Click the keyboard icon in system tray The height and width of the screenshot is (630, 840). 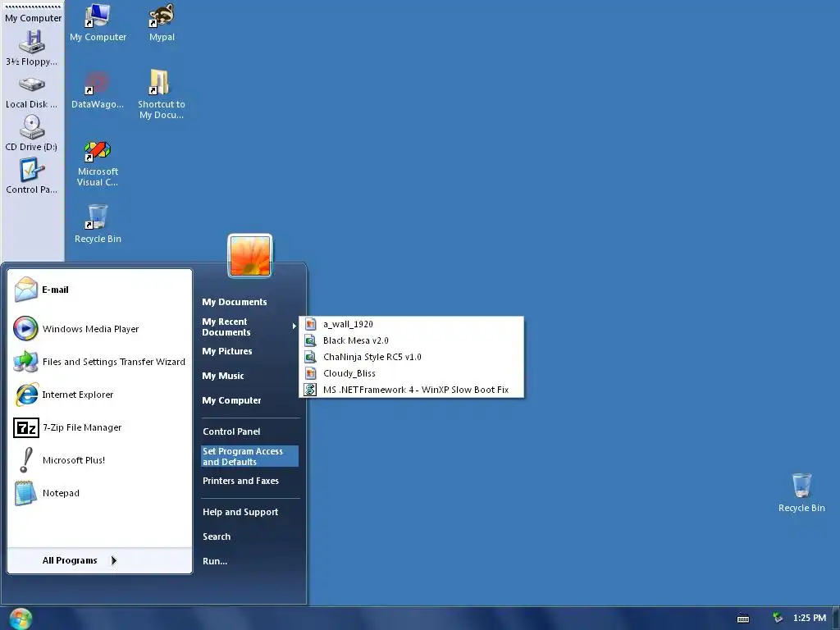[743, 619]
